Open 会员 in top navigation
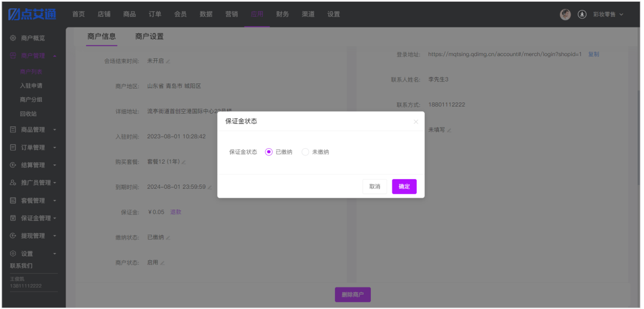Image resolution: width=644 pixels, height=309 pixels. [180, 14]
